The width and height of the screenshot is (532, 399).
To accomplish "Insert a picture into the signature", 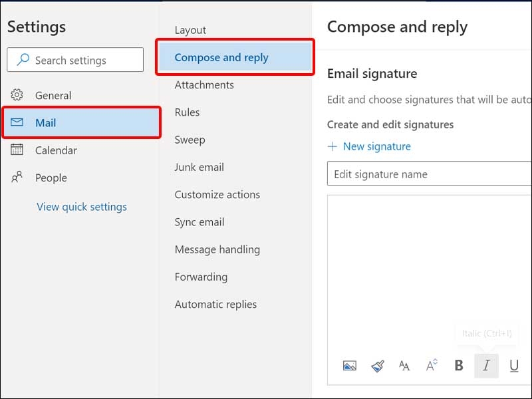I will [350, 365].
